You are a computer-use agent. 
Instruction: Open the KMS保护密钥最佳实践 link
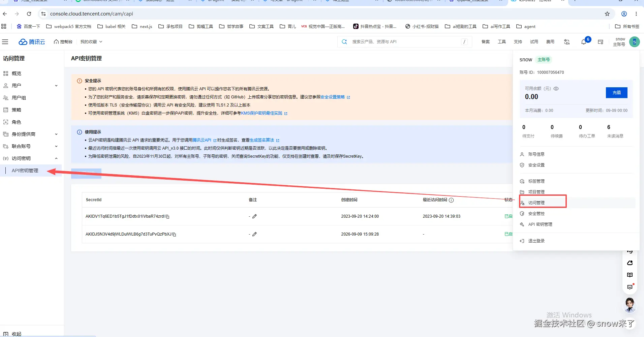click(262, 113)
